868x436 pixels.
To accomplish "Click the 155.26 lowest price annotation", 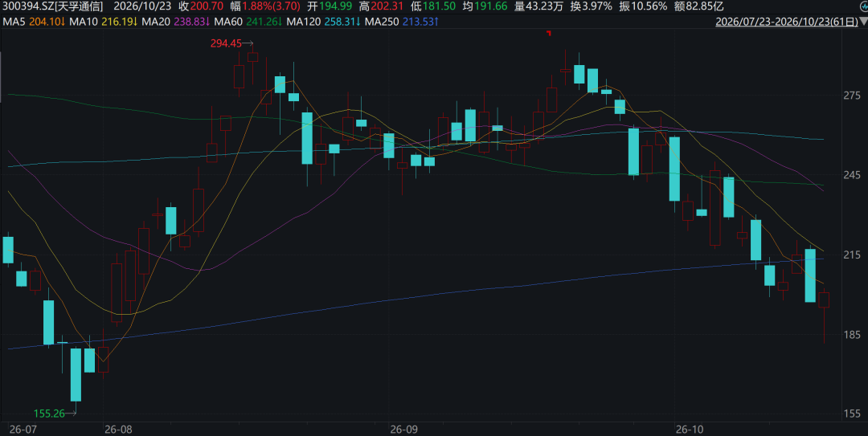I will coord(49,414).
